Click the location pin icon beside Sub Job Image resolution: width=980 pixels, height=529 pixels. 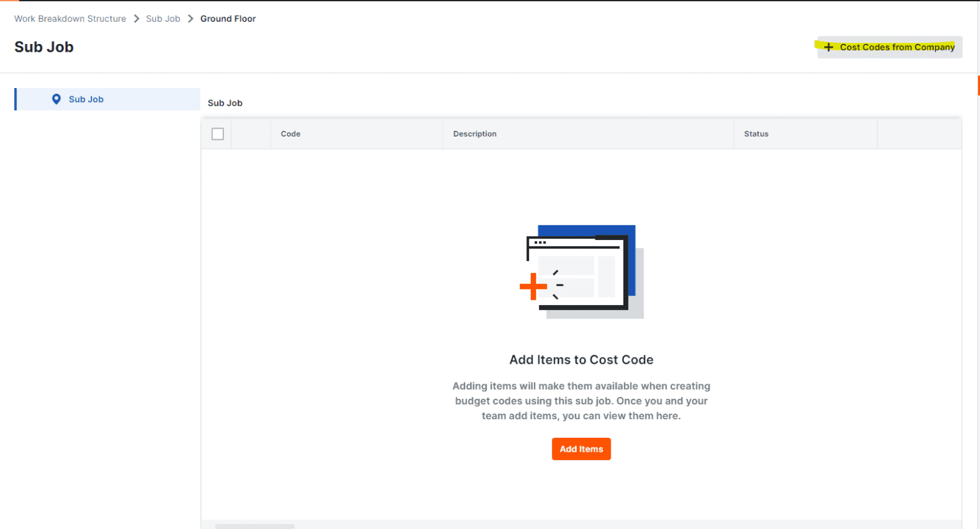(x=57, y=99)
